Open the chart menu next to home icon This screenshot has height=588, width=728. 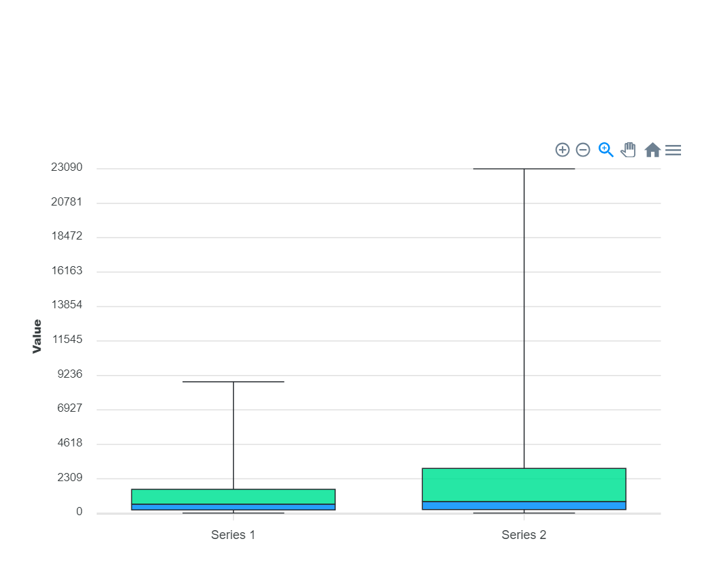click(x=673, y=150)
